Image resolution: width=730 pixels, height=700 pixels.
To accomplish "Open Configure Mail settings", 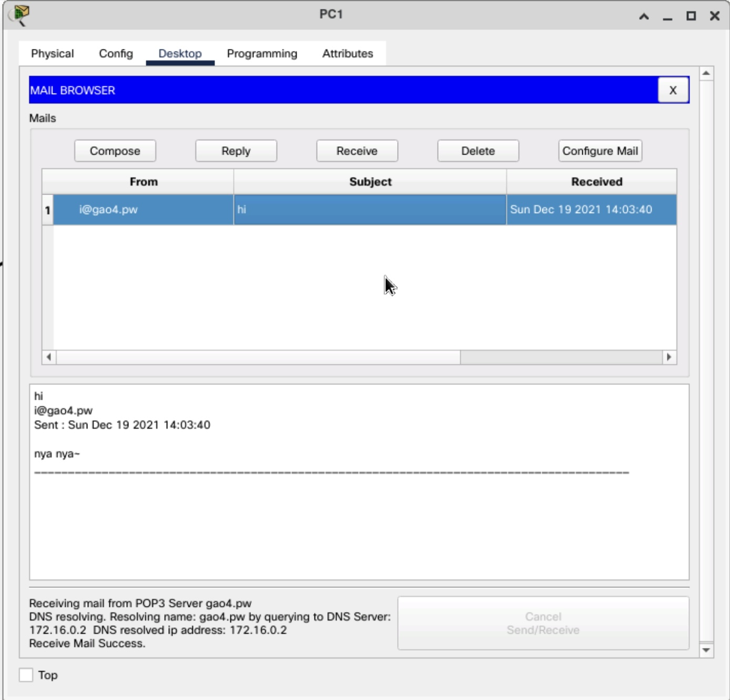I will (x=600, y=151).
